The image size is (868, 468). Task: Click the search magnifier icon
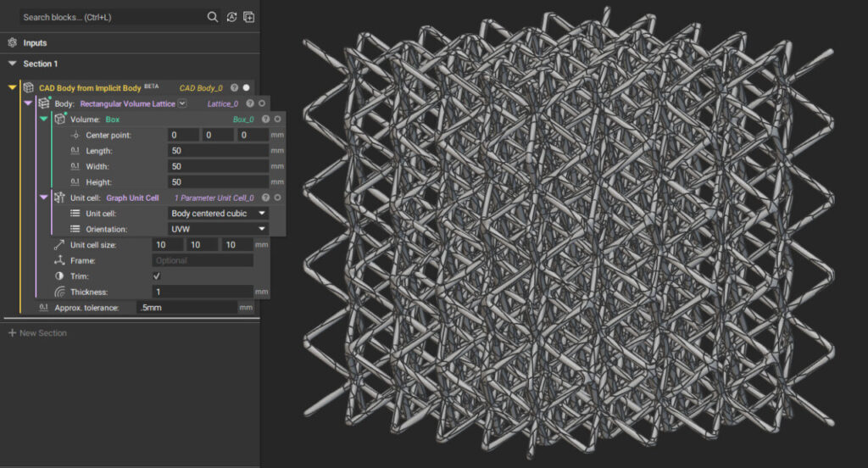click(213, 17)
